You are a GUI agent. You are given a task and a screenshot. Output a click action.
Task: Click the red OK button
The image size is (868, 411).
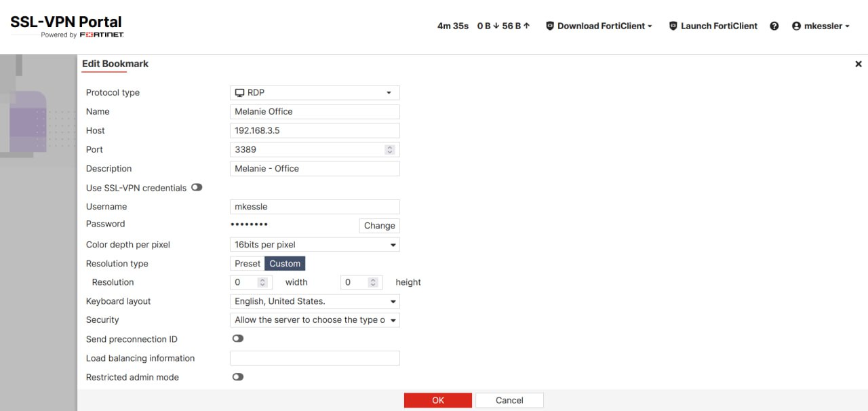[x=438, y=400]
